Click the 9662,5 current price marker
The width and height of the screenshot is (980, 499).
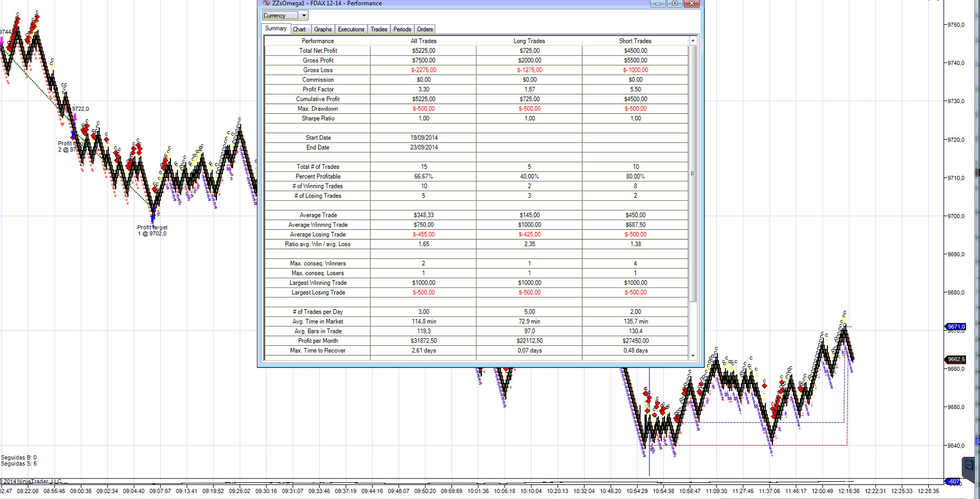point(956,359)
